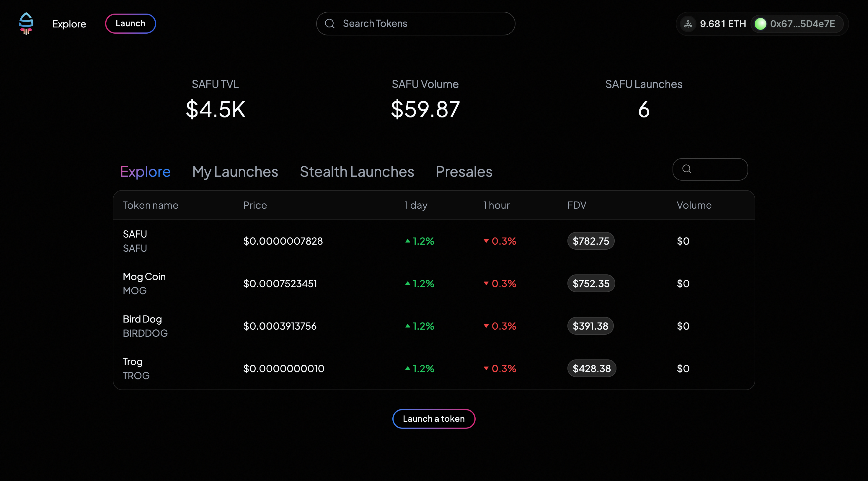868x481 pixels.
Task: Switch to the My Launches tab
Action: (235, 172)
